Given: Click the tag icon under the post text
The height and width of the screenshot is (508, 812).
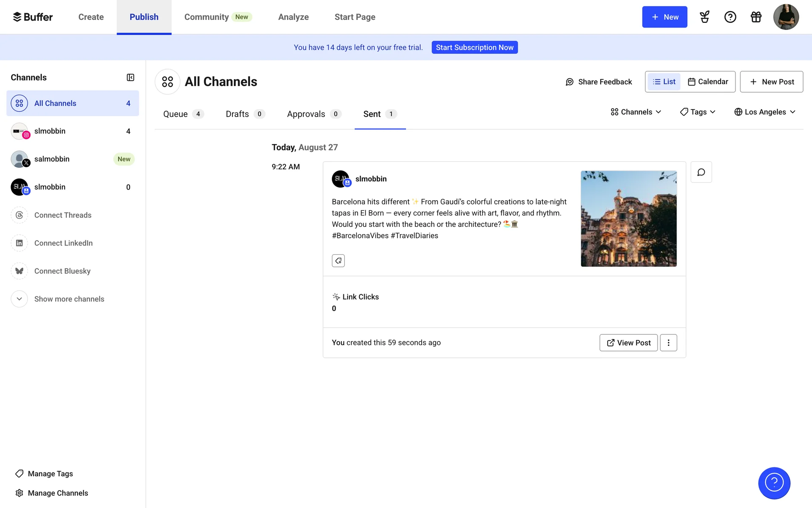Looking at the screenshot, I should [338, 261].
